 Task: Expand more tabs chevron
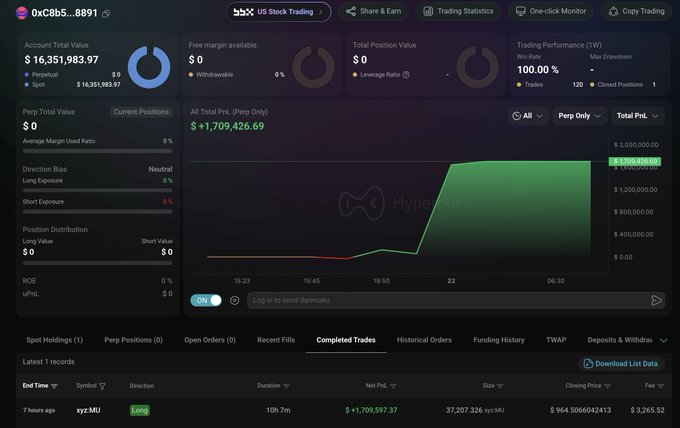(664, 340)
